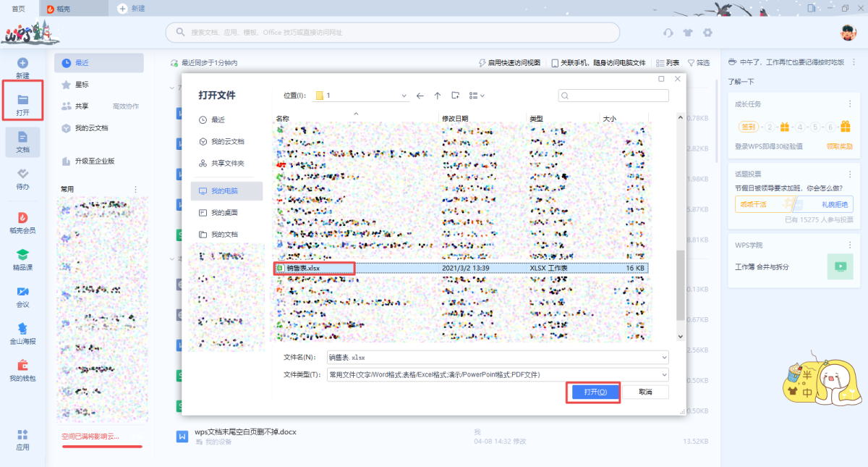Open 我的钱包 wallet icon

(x=22, y=366)
